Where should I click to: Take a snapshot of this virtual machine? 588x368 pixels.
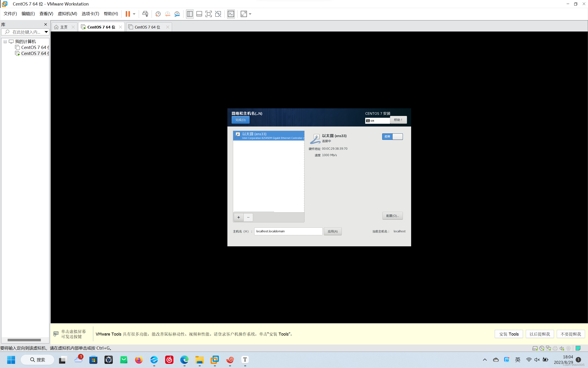tap(158, 14)
